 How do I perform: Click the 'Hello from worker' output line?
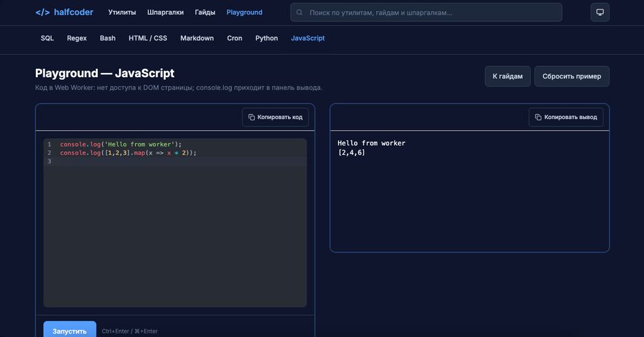click(x=371, y=143)
